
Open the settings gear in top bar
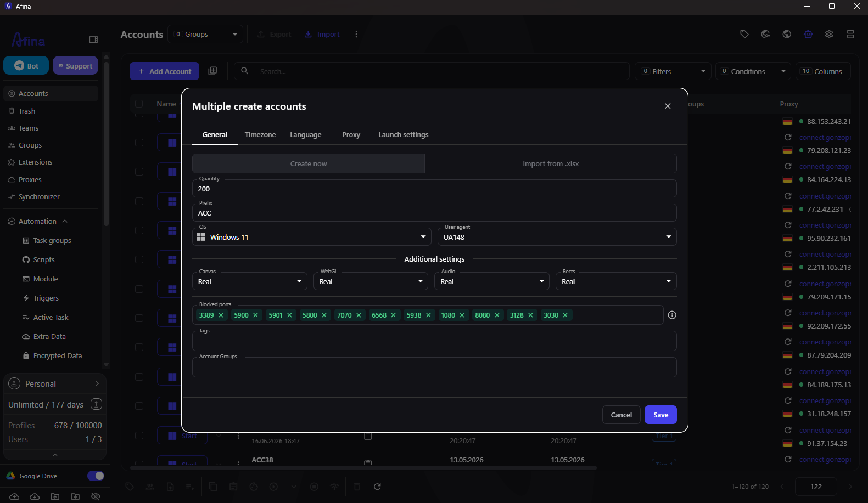click(829, 34)
